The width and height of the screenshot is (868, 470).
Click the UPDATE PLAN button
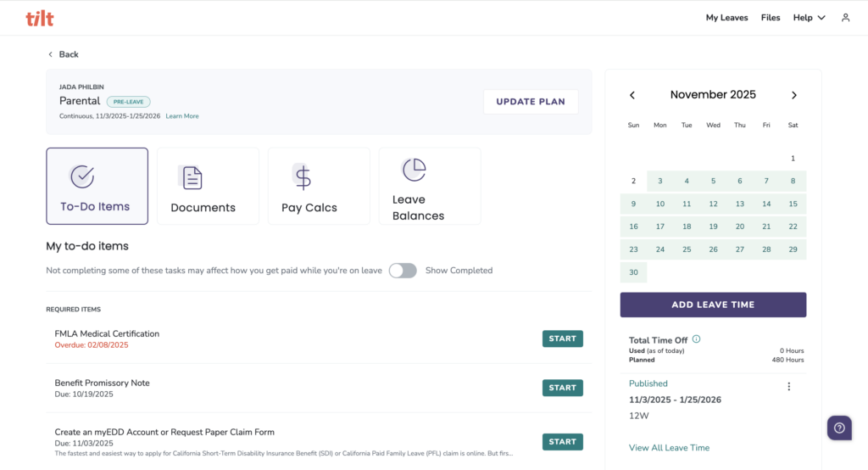[x=531, y=102]
